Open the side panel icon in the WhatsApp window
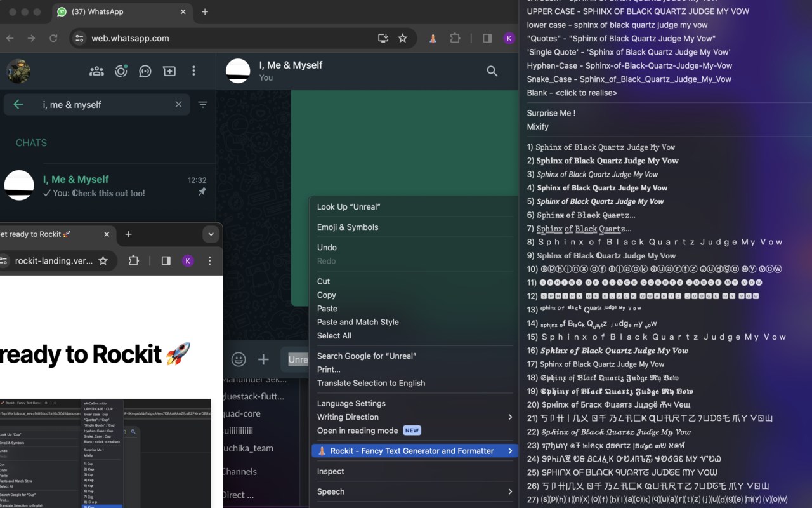The height and width of the screenshot is (508, 812). 487,38
